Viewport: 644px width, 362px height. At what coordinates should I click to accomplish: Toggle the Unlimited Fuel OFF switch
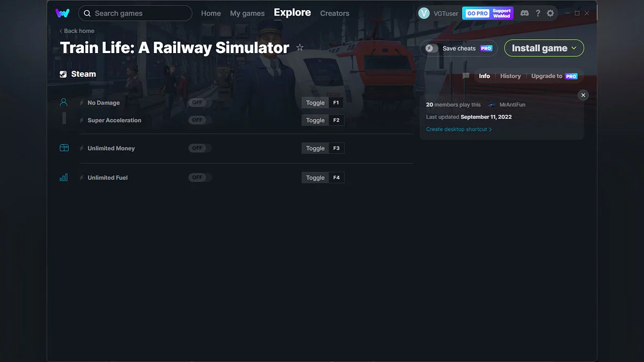(x=200, y=178)
